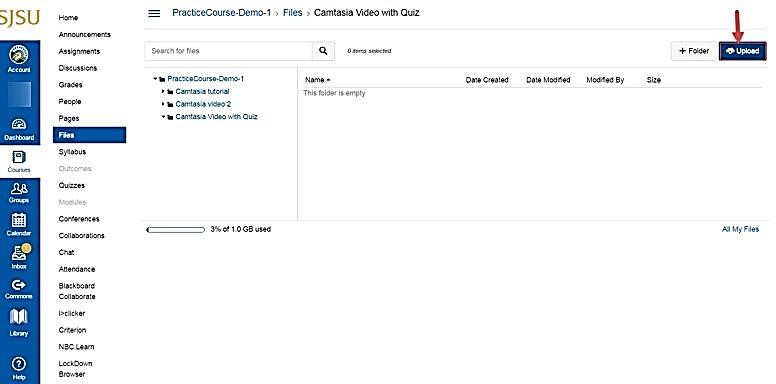Click the '3% of 1.0 GB used' text
Image resolution: width=776 pixels, height=384 pixels.
point(241,230)
